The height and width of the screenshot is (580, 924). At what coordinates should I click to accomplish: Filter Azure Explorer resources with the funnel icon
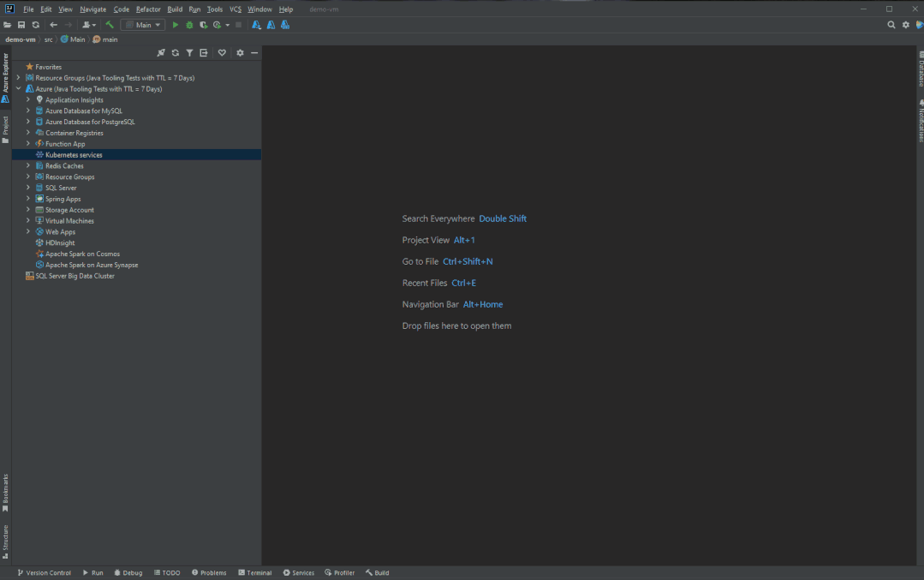point(189,52)
